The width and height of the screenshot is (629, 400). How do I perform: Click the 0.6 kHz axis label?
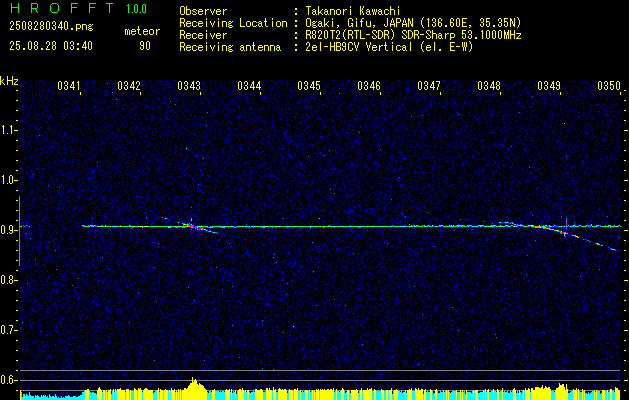click(x=8, y=380)
